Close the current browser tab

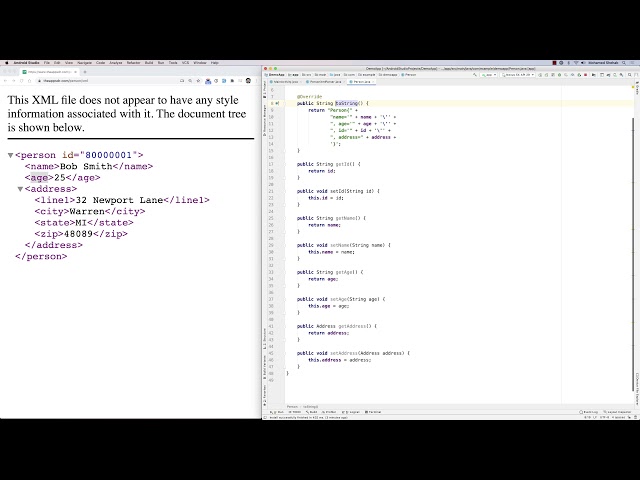pos(75,72)
